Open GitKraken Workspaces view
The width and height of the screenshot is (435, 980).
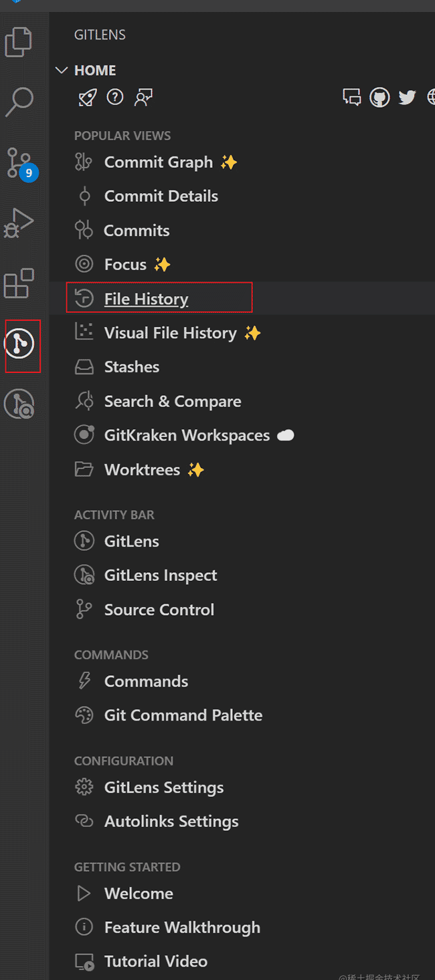pyautogui.click(x=187, y=436)
